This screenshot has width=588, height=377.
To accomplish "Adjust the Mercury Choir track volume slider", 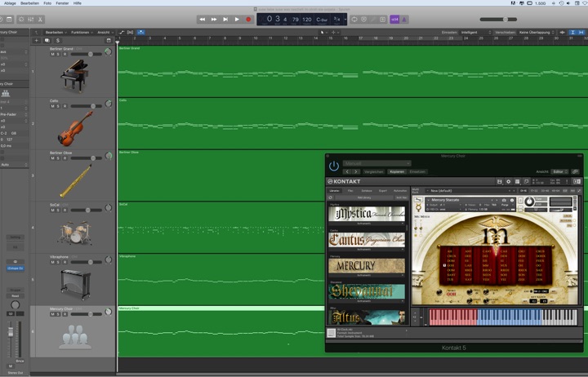I will point(87,314).
